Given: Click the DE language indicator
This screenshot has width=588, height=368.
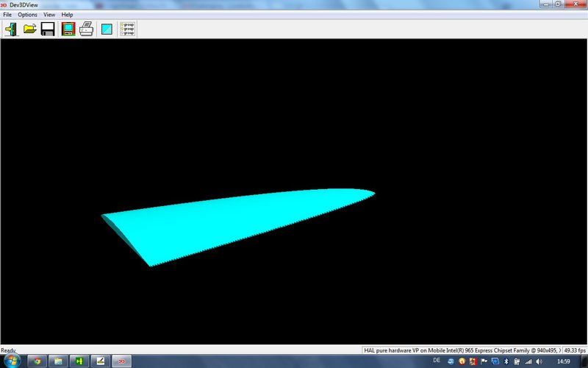Looking at the screenshot, I should [437, 361].
